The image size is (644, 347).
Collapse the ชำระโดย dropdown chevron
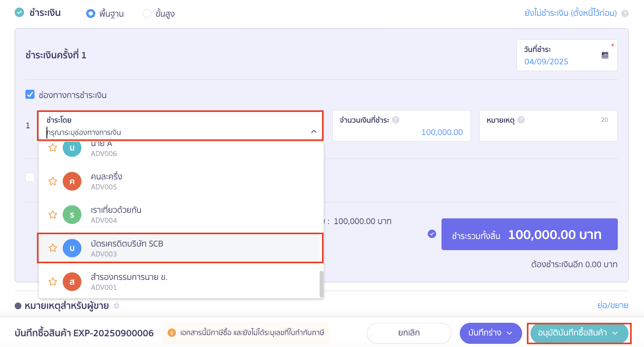click(x=314, y=131)
